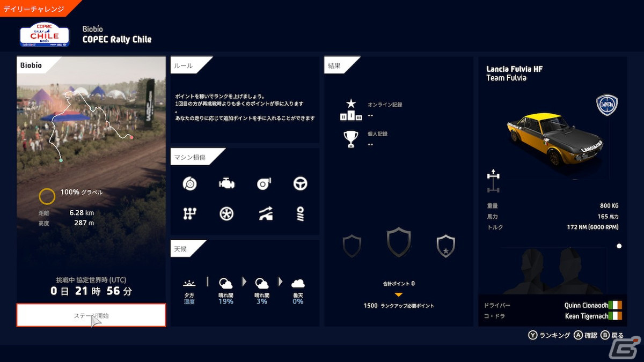Image resolution: width=644 pixels, height=362 pixels.
Task: Click the A 確認 confirm prompt
Action: [x=586, y=335]
